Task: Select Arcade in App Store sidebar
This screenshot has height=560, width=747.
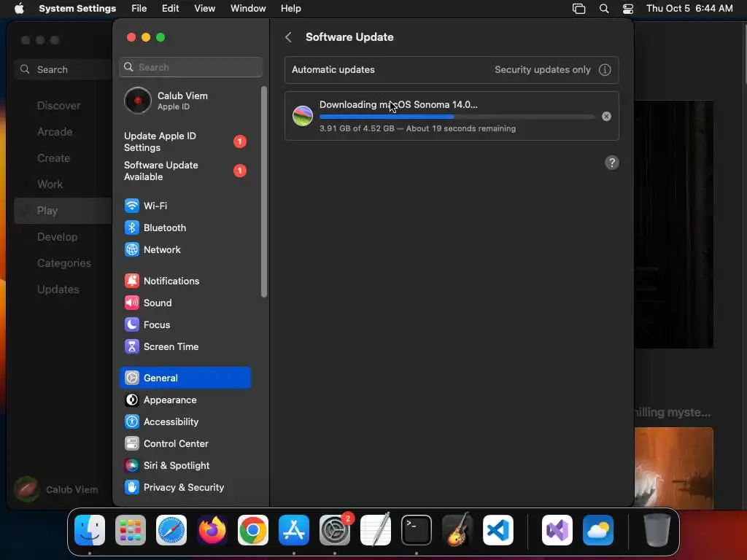Action: (55, 132)
